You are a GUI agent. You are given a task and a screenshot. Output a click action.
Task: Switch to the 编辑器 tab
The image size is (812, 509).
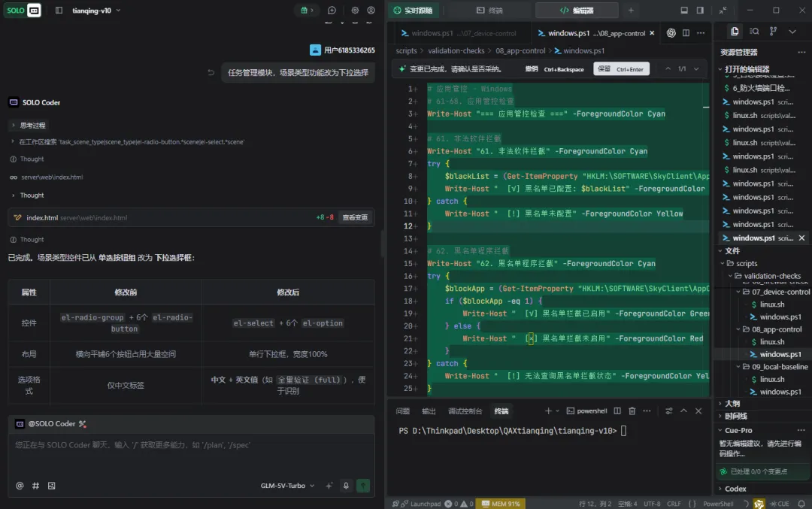(577, 11)
